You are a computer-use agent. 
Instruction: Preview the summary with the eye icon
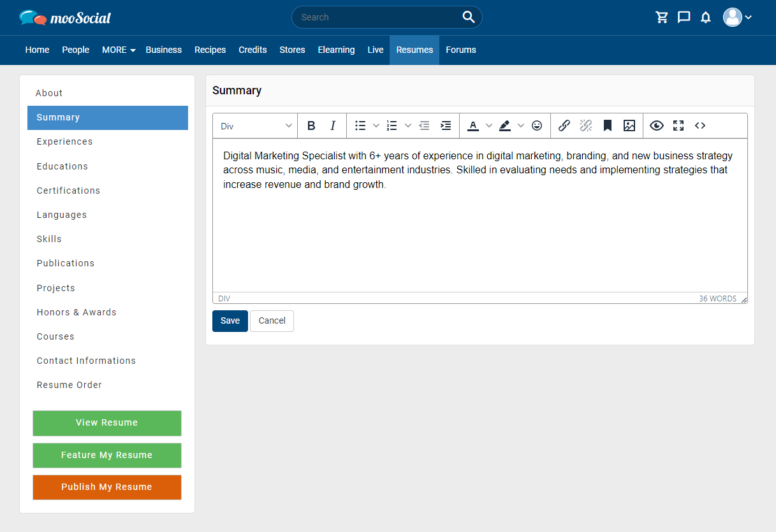[x=657, y=126]
